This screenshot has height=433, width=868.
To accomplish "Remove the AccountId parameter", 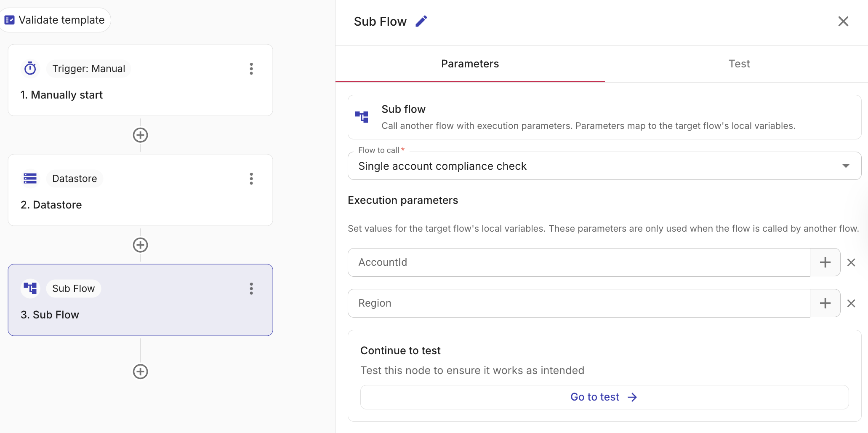I will click(x=851, y=262).
